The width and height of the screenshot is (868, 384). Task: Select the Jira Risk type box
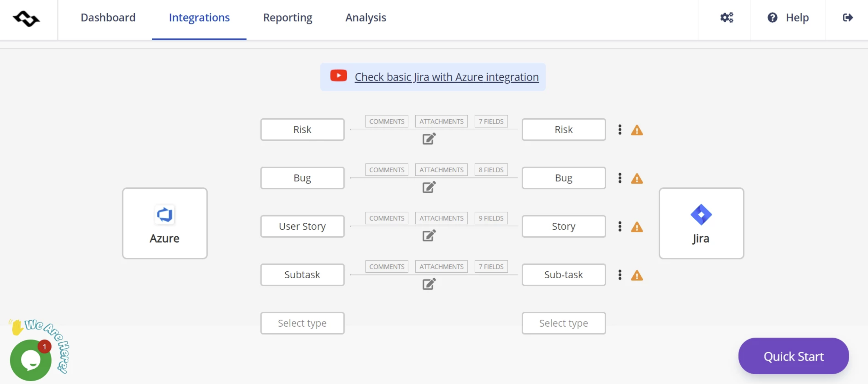[x=564, y=130]
